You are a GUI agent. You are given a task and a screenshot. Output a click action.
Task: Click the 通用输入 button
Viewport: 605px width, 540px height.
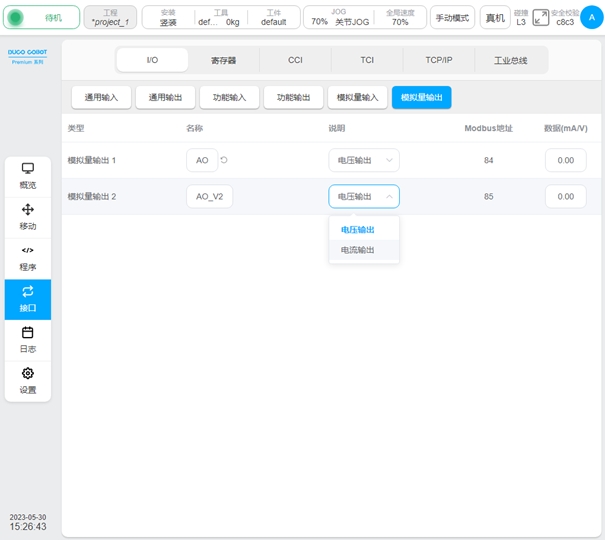point(101,97)
